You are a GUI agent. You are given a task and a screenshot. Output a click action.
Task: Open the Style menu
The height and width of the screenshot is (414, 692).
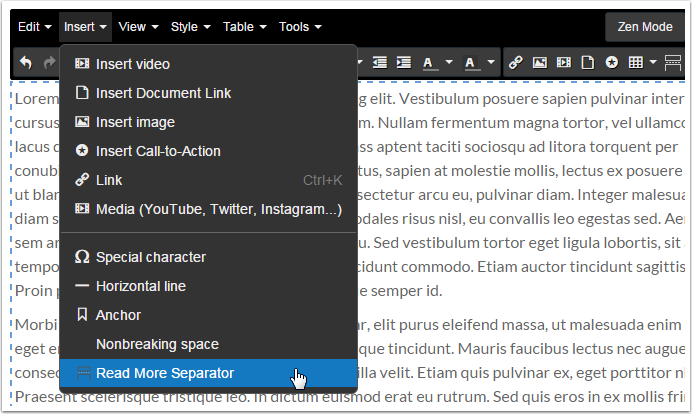191,27
